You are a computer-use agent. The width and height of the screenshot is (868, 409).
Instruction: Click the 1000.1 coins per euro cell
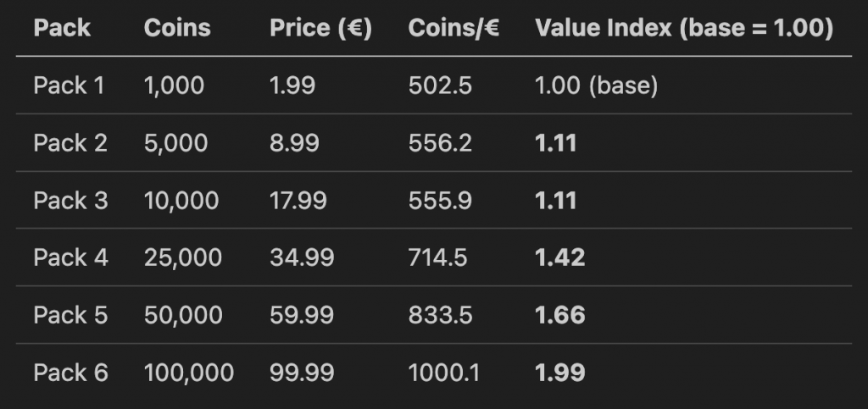coord(442,373)
